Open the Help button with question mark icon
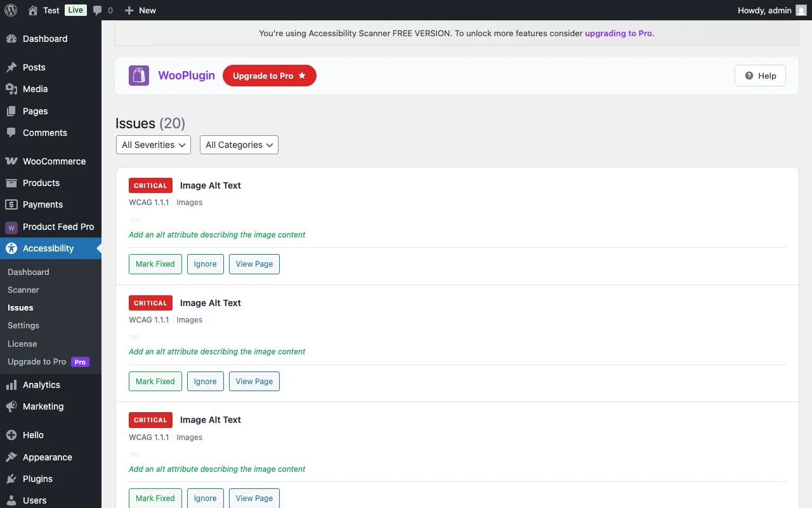The height and width of the screenshot is (508, 812). (x=759, y=76)
